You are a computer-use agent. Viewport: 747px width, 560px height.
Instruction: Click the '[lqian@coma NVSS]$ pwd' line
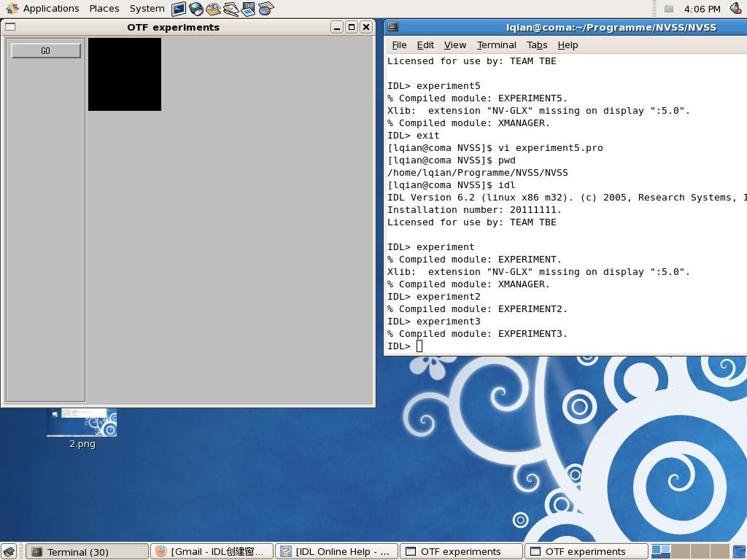click(452, 160)
